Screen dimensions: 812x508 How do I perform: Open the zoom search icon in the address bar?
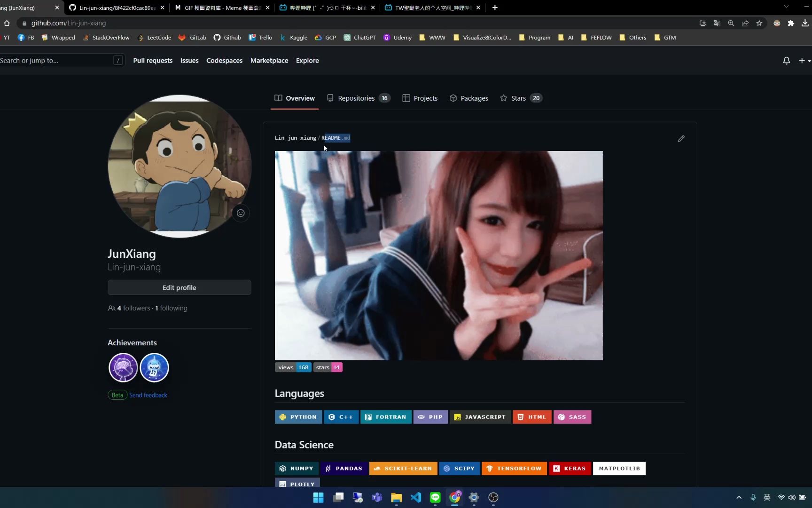(731, 23)
